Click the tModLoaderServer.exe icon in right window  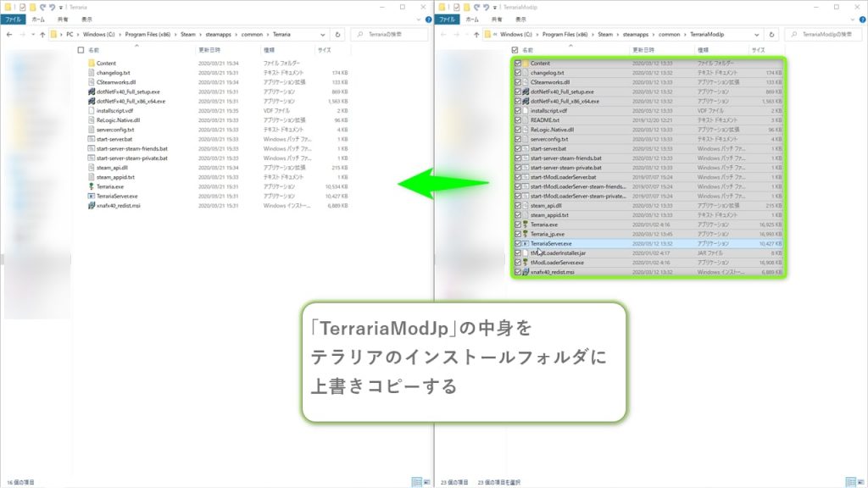click(x=525, y=263)
